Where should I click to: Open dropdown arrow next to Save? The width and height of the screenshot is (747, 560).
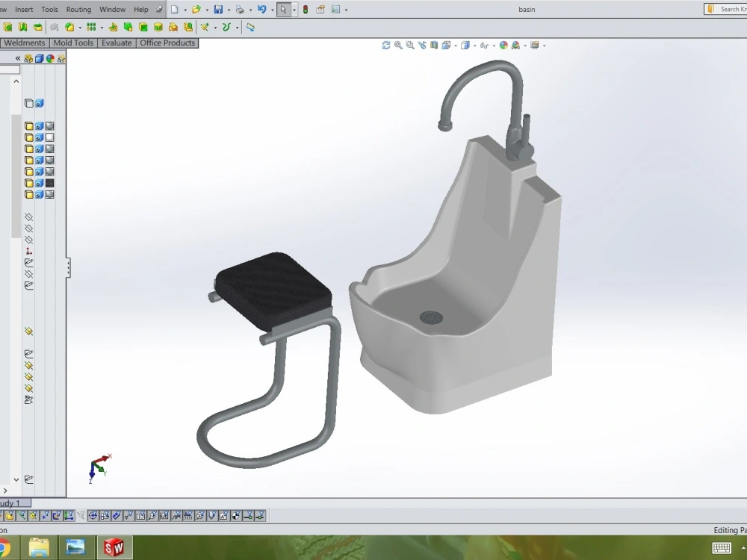[229, 10]
